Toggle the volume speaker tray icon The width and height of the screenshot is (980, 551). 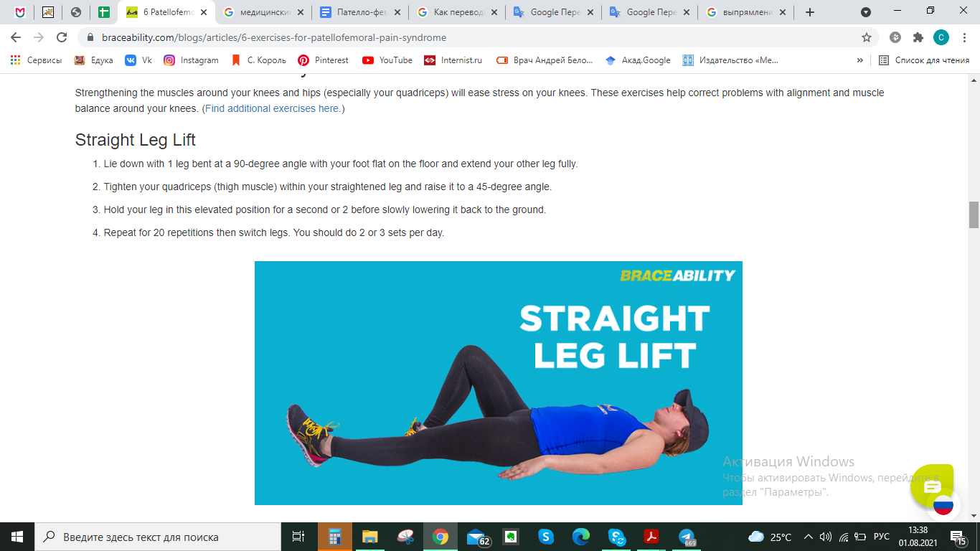826,537
